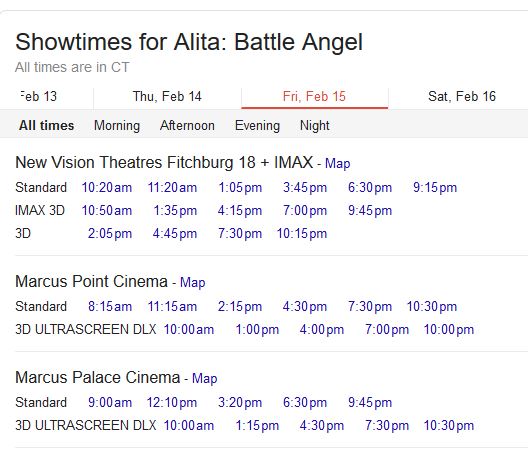This screenshot has width=528, height=449.
Task: Select Marcus Point 3D ULTRASCREEN 1:00pm showing
Action: click(257, 330)
